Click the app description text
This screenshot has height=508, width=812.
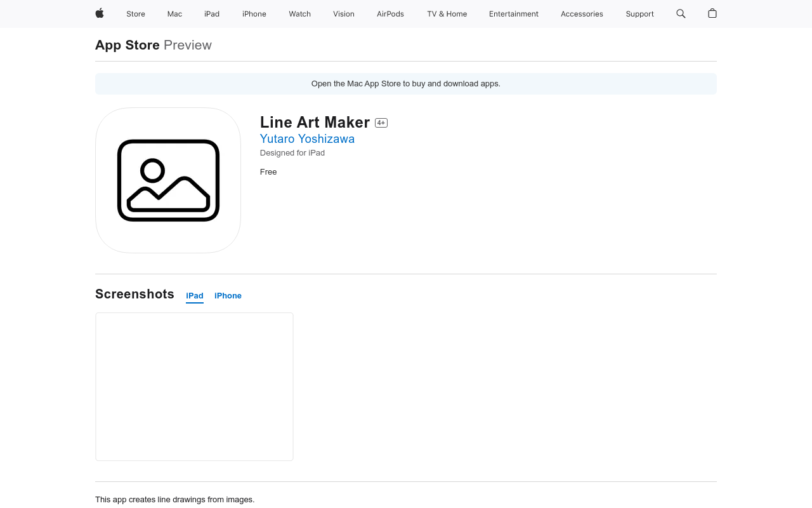tap(175, 500)
